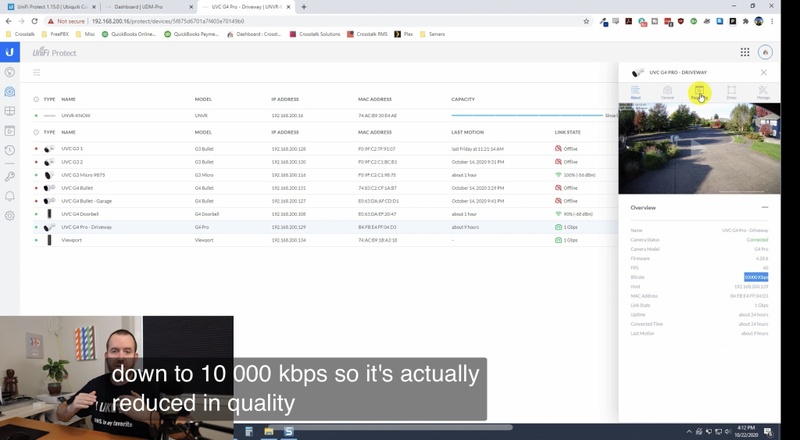Sort cameras table by MAC ADDRESS header
This screenshot has height=440, width=800.
(x=374, y=132)
